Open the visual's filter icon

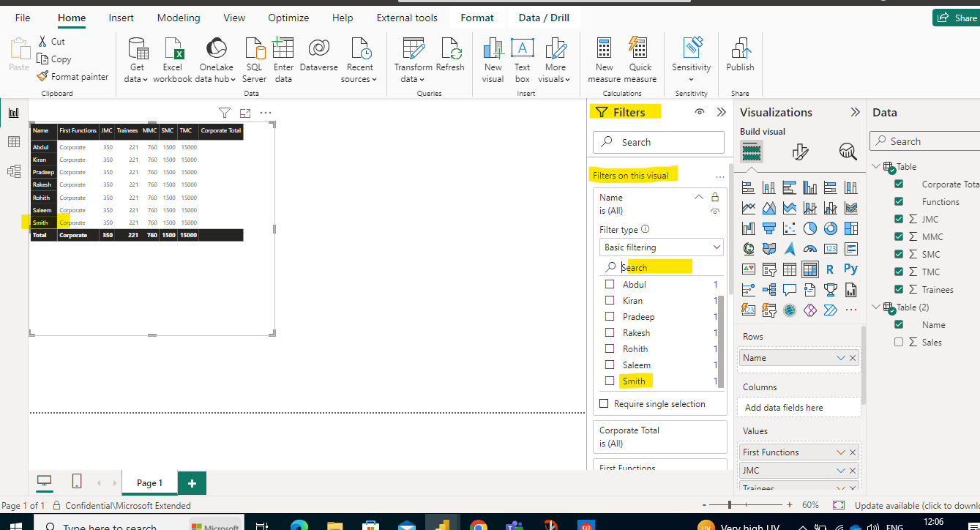click(225, 113)
